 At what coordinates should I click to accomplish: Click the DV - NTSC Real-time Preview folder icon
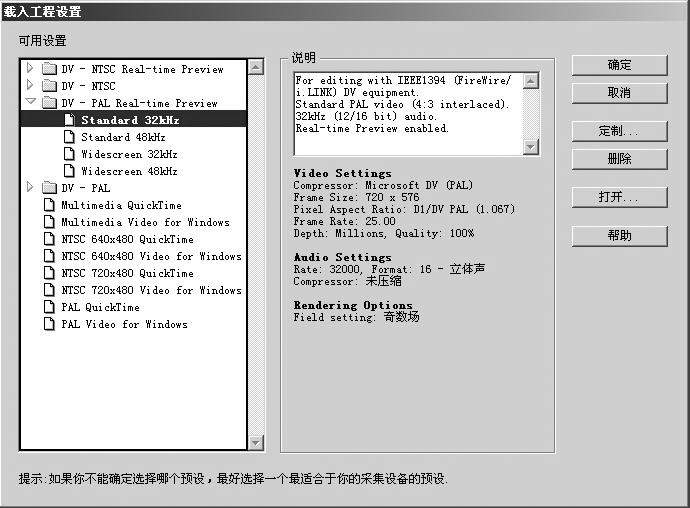coord(49,69)
